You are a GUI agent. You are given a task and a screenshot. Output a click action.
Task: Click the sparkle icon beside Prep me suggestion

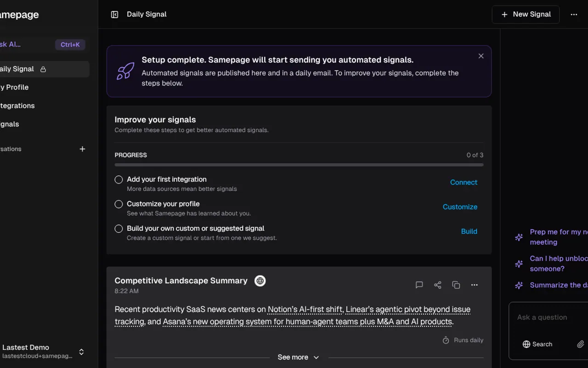[x=519, y=237]
